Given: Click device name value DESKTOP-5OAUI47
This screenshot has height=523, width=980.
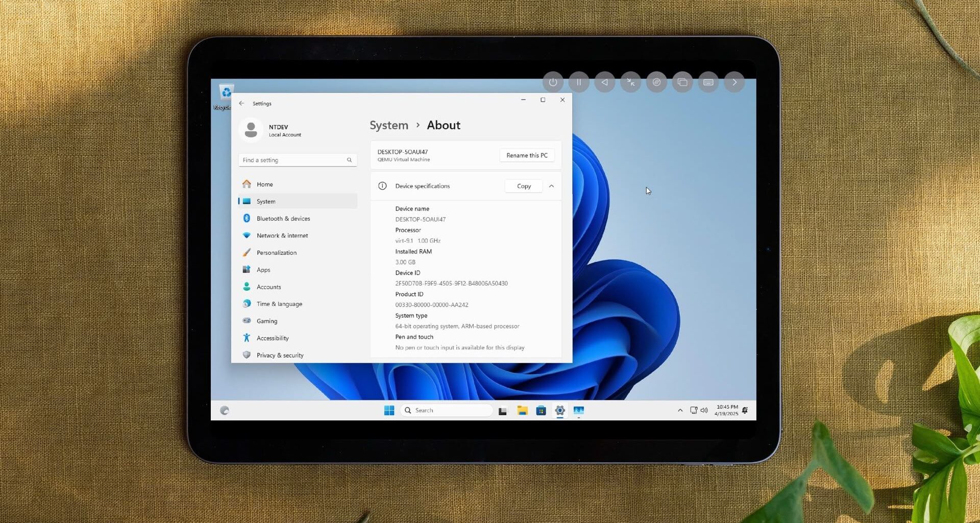Looking at the screenshot, I should (420, 220).
